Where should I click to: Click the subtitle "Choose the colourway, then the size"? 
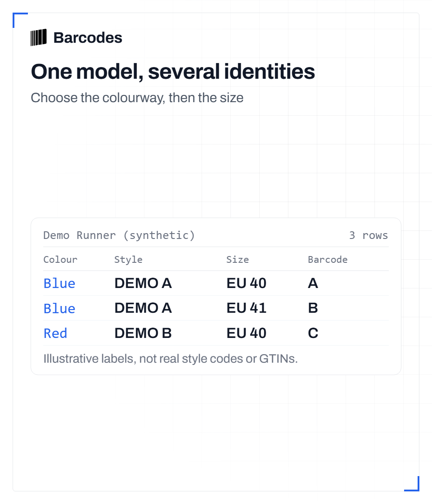137,98
